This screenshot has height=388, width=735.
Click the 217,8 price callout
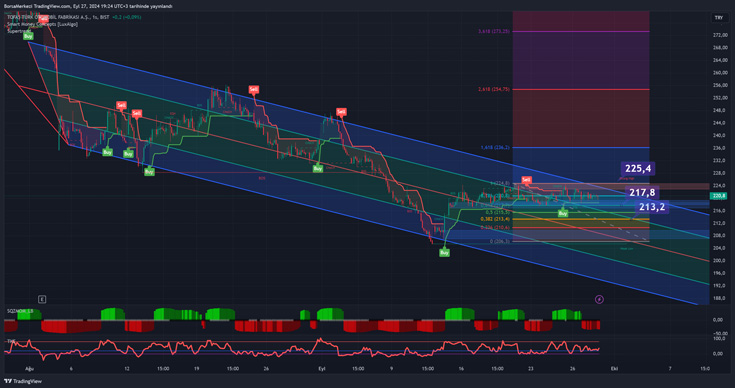coord(642,193)
